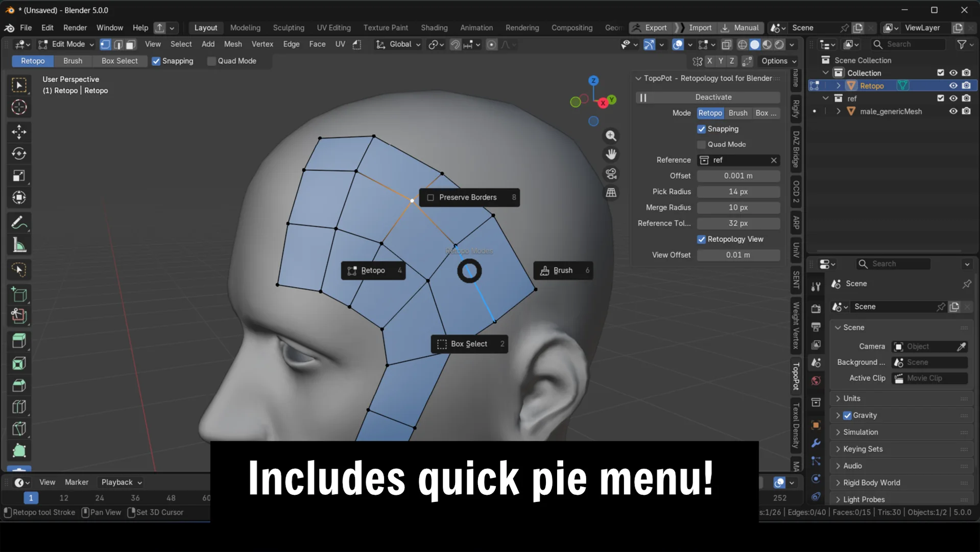This screenshot has height=552, width=980.
Task: Adjust the Reference Tol field
Action: 738,223
